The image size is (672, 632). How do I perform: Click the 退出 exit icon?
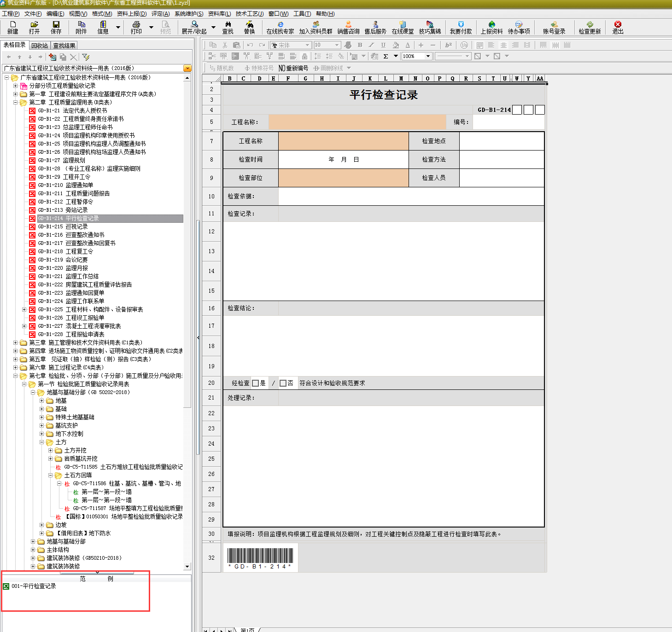point(618,27)
